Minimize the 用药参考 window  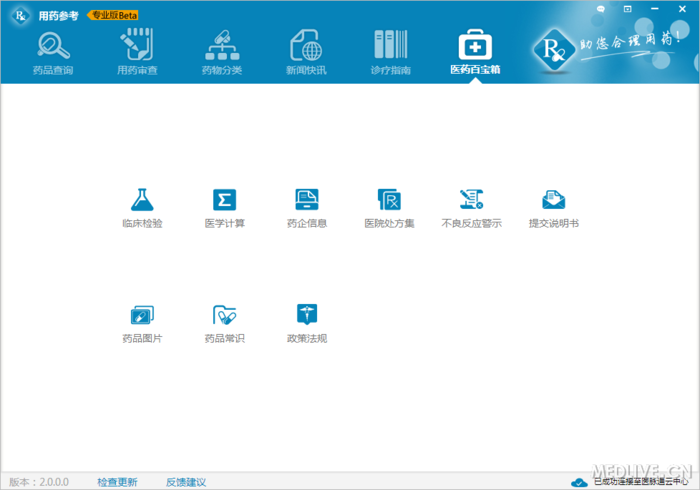(x=655, y=9)
